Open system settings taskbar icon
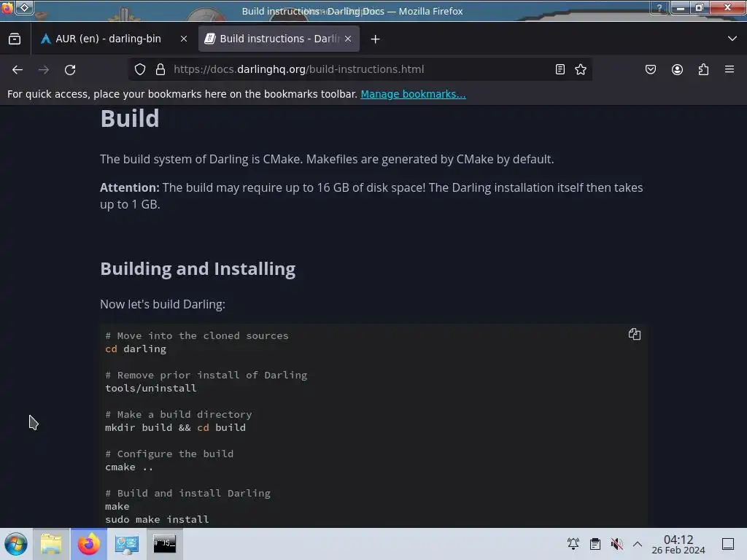Screen dimensions: 747x560 (127, 544)
